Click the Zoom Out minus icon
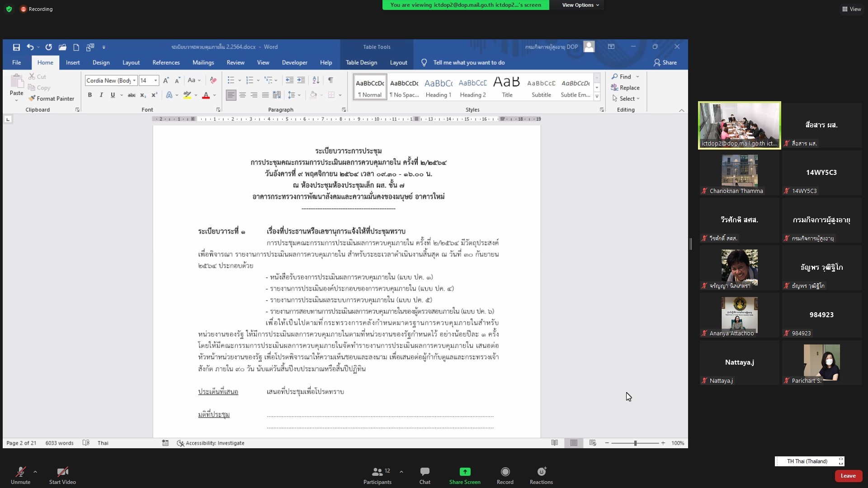The image size is (868, 488). coord(607,443)
